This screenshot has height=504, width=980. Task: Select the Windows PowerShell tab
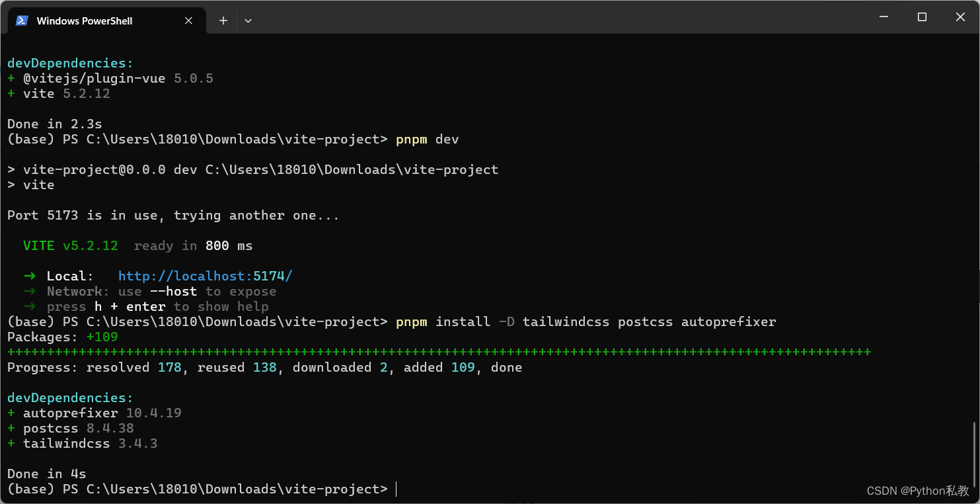click(106, 21)
